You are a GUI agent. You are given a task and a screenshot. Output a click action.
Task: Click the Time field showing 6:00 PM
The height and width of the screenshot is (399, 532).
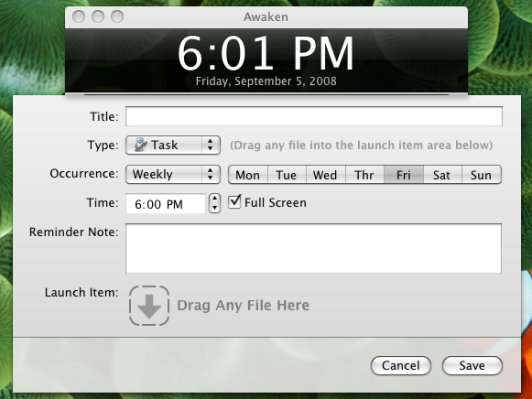coord(166,204)
